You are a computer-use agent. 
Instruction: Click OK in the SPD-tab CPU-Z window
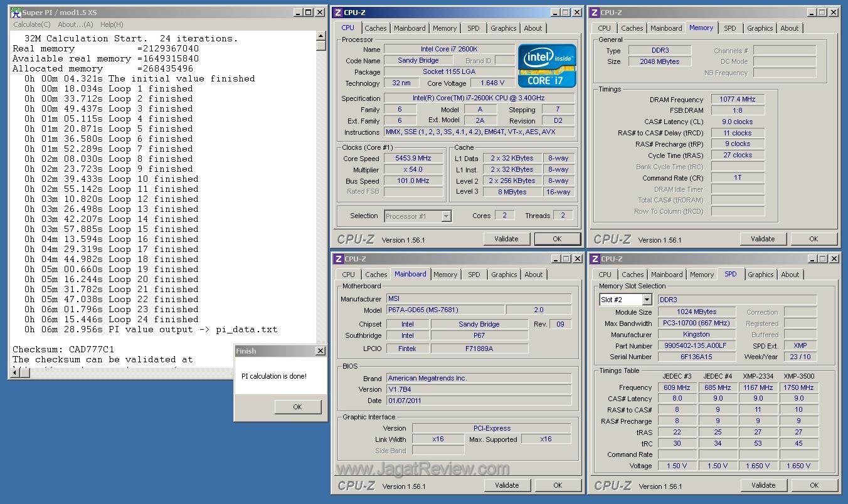click(x=814, y=485)
